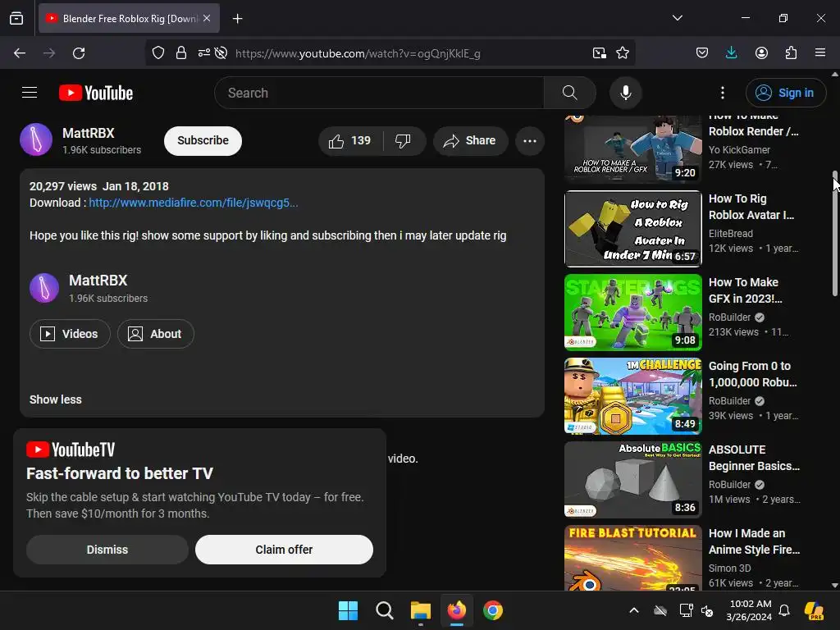Open the mediafire download link
Screen dimensions: 840x630
point(194,203)
